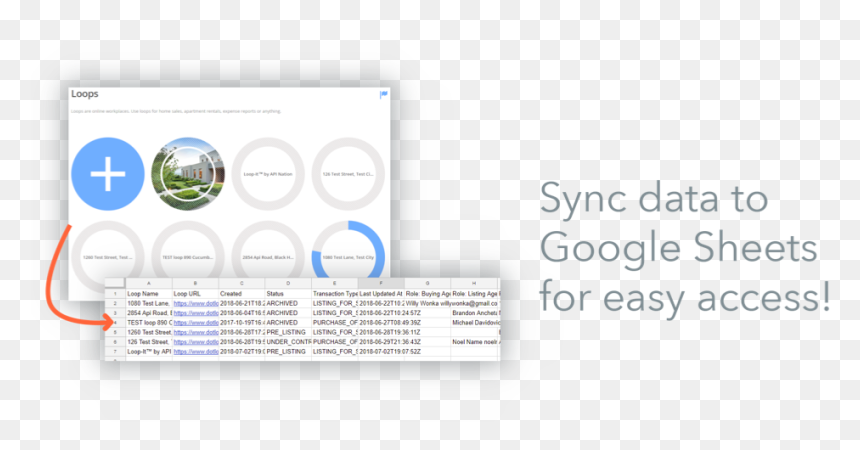The height and width of the screenshot is (450, 860).
Task: Click the 'Status' header cell
Action: (288, 294)
